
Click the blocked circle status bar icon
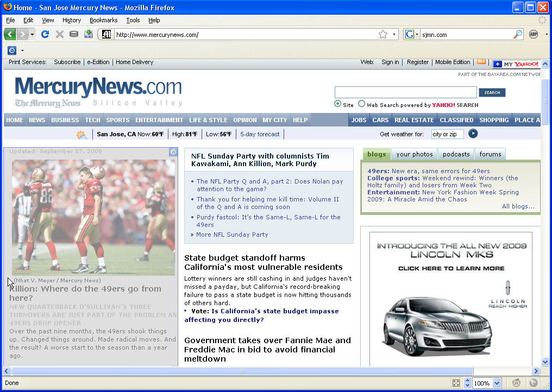534,383
